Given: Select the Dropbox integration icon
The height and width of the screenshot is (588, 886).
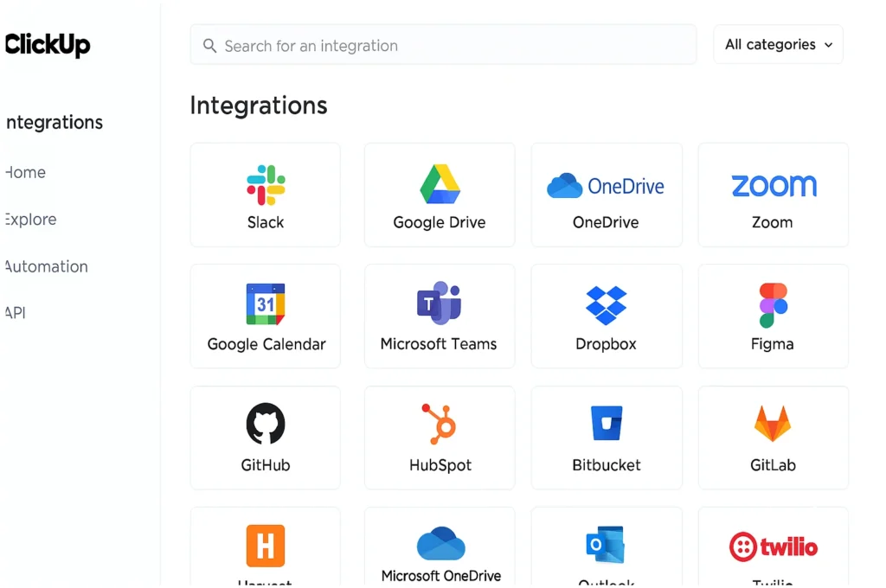Looking at the screenshot, I should point(606,305).
